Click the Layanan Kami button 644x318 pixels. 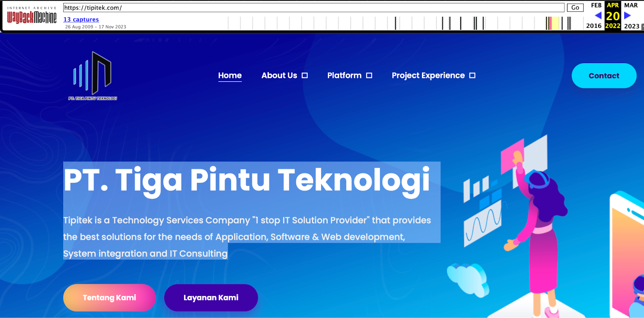point(211,297)
